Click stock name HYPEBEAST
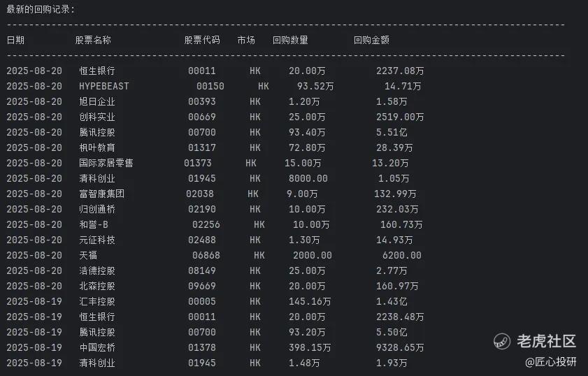 (104, 86)
